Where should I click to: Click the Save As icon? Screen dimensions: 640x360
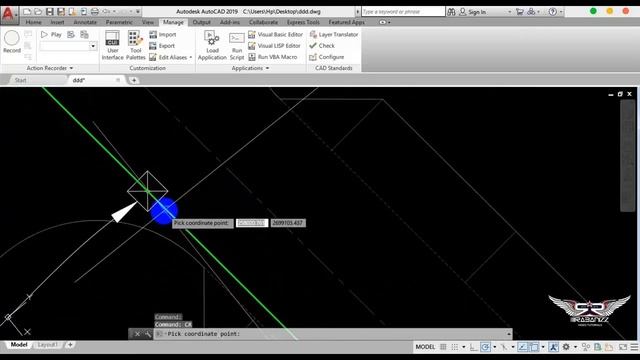point(61,12)
